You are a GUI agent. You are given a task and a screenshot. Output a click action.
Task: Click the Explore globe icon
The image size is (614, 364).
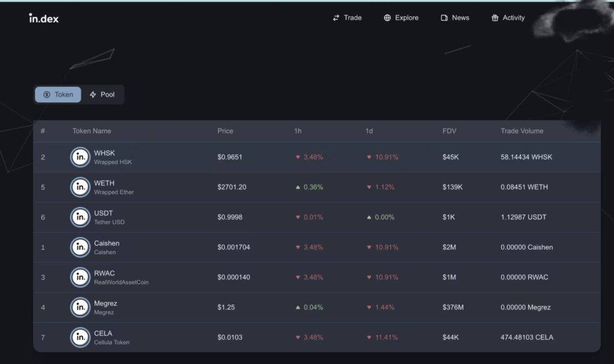[x=387, y=18]
